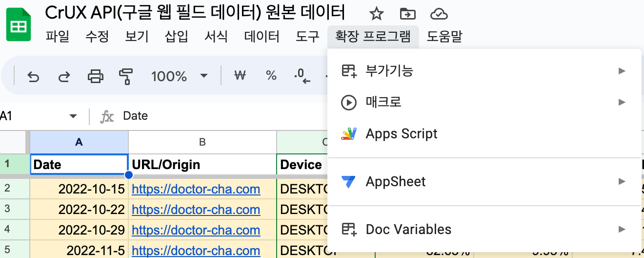The width and height of the screenshot is (644, 258).
Task: Close the 확장 프로그램 menu
Action: (x=373, y=36)
